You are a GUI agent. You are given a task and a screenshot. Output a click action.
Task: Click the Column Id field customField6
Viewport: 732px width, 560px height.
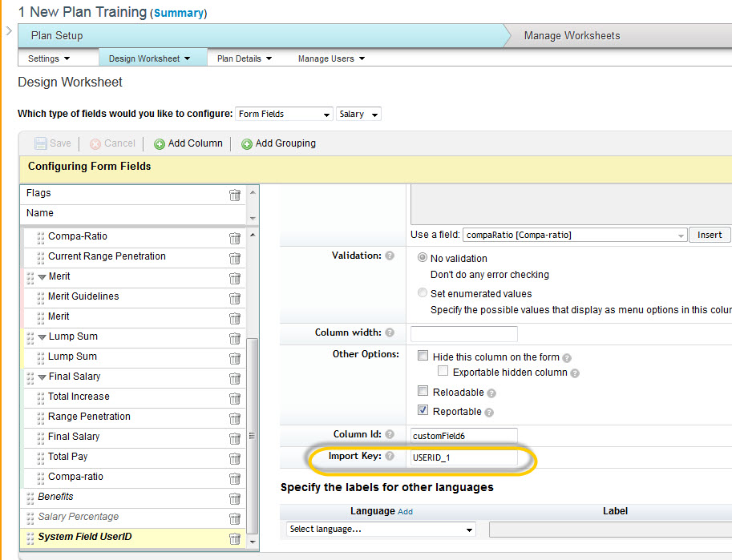point(464,435)
